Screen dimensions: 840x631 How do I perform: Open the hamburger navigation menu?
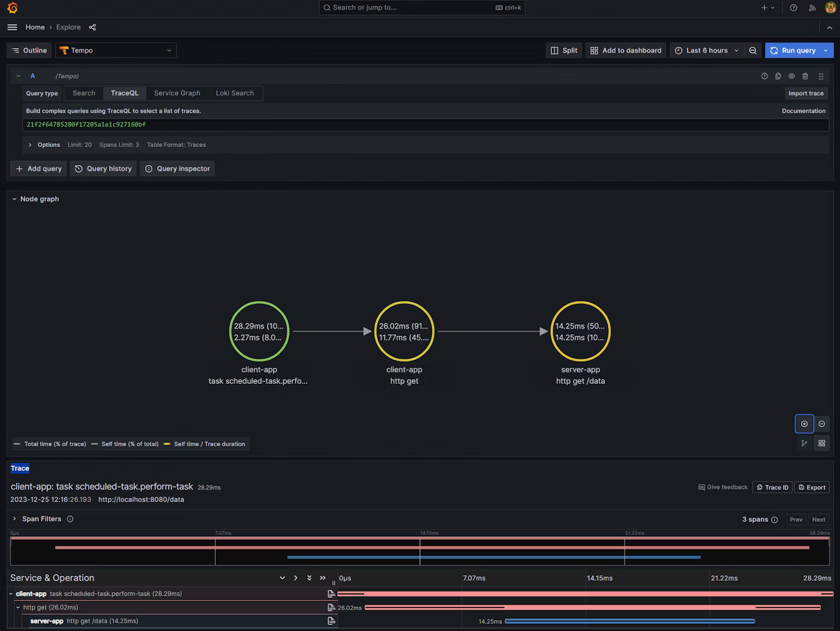coord(12,27)
